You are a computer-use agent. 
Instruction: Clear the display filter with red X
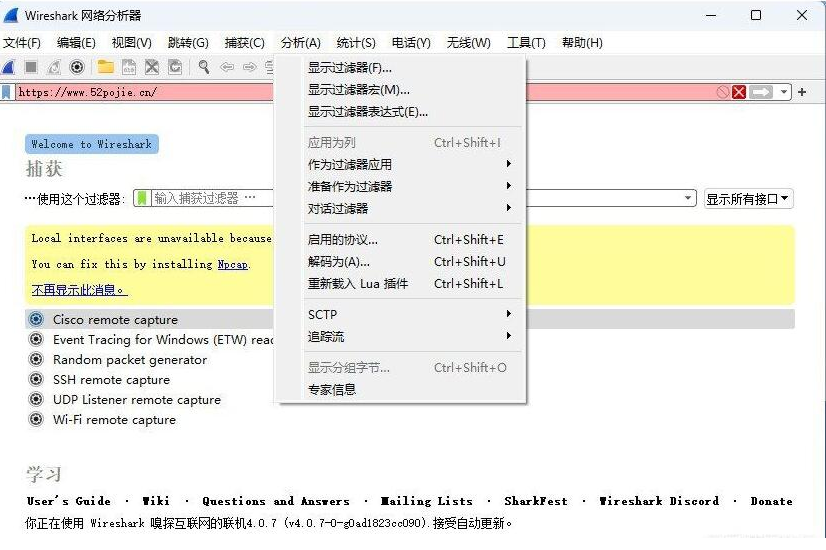pos(739,92)
